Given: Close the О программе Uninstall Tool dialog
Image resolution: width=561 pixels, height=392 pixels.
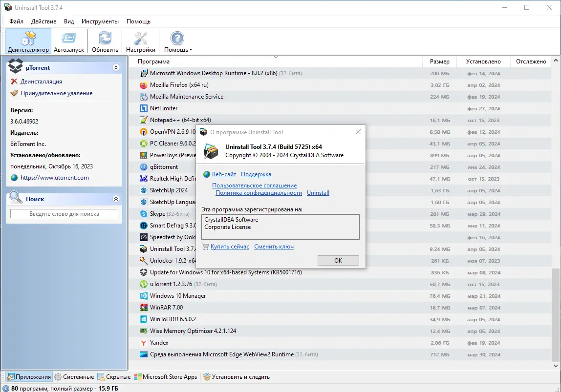Looking at the screenshot, I should click(x=358, y=132).
